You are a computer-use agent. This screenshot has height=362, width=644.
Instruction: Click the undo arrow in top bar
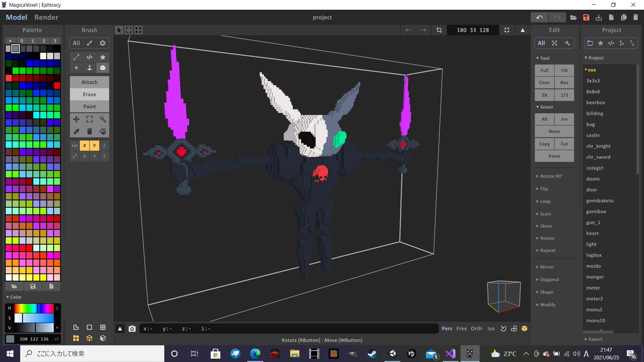pyautogui.click(x=539, y=17)
